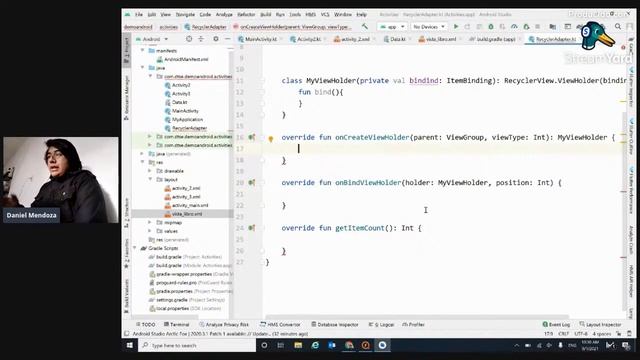This screenshot has height=360, width=640.
Task: Open Task View on the taskbar
Action: tap(281, 345)
